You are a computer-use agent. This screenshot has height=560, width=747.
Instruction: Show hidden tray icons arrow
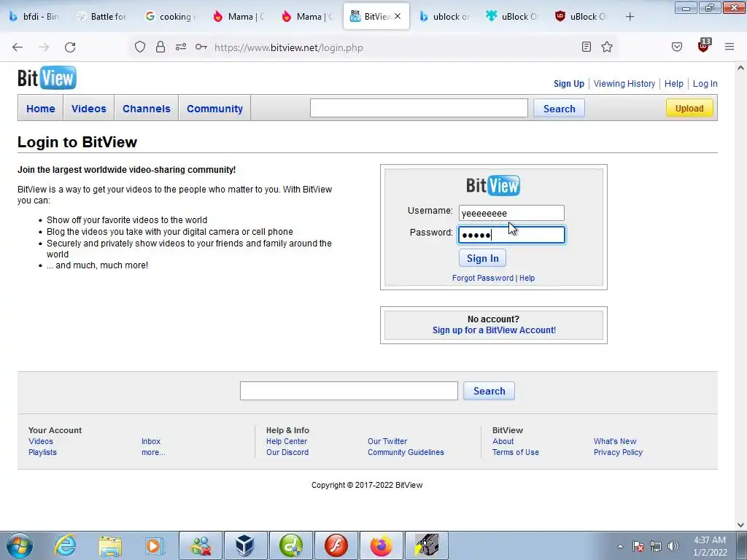point(620,546)
